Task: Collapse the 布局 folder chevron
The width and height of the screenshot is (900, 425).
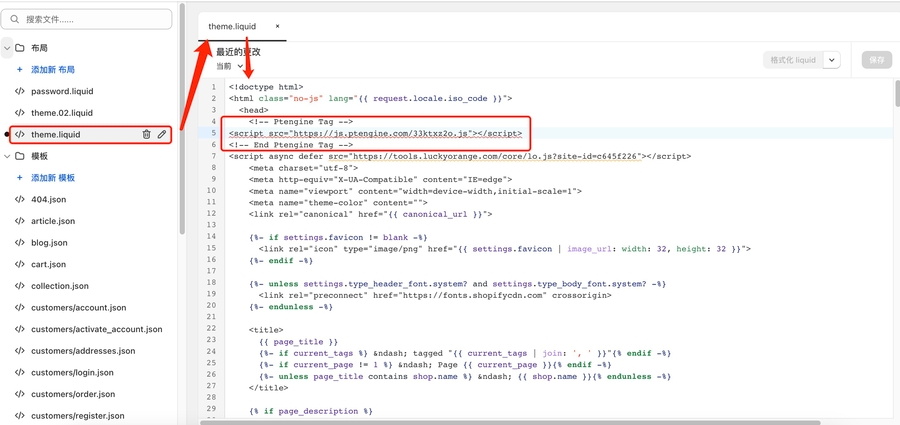Action: [7, 48]
